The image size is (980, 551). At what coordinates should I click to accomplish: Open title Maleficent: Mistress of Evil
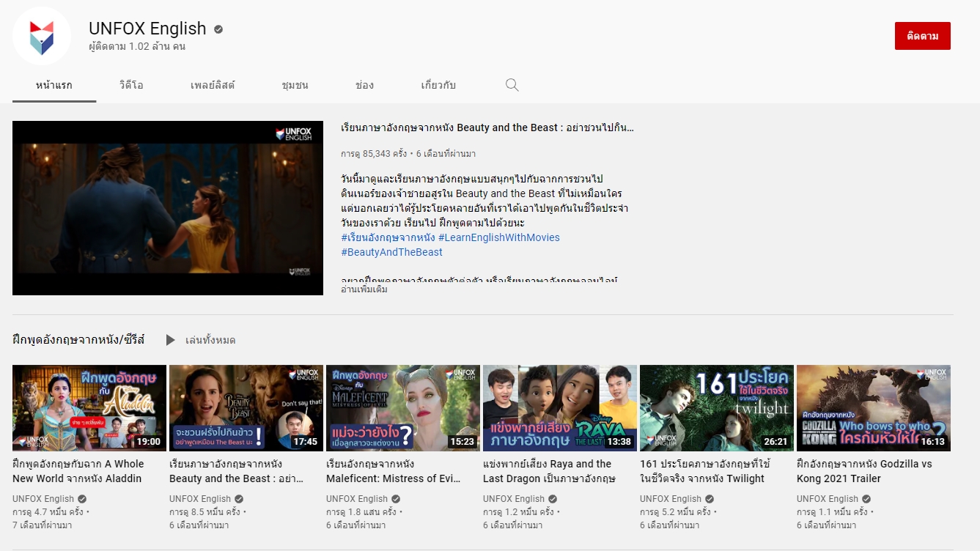[394, 471]
